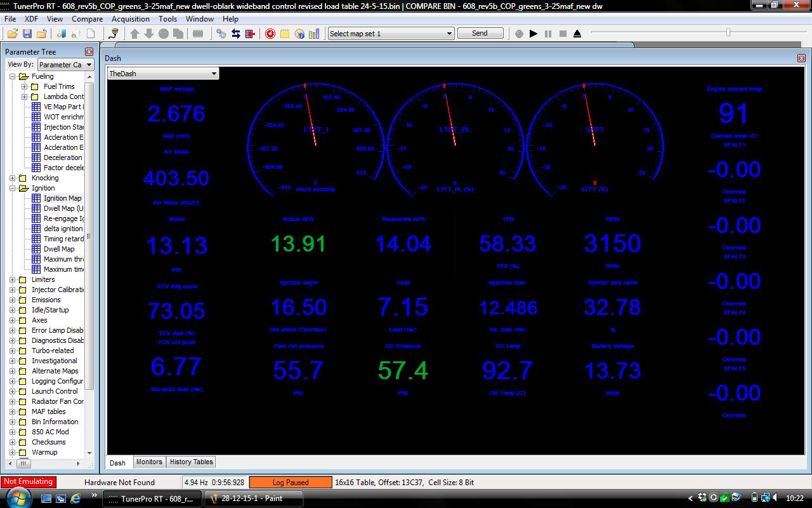The height and width of the screenshot is (508, 812).
Task: Click the gears settings toolbar icon
Action: [221, 34]
